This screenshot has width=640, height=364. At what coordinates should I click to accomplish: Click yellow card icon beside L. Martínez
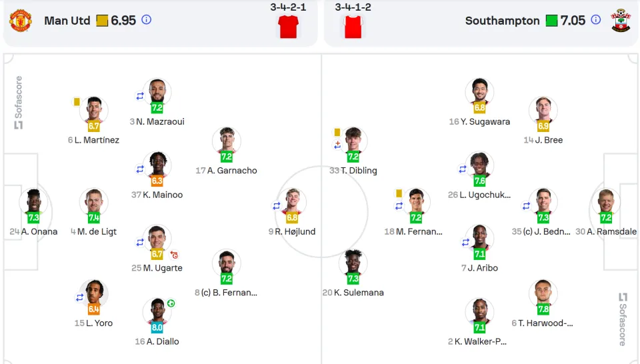point(77,101)
